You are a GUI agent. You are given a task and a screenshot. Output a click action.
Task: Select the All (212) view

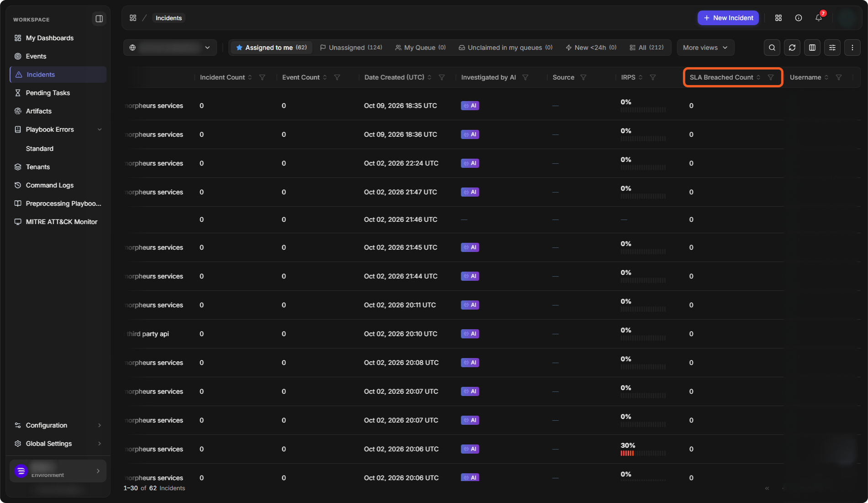point(646,48)
